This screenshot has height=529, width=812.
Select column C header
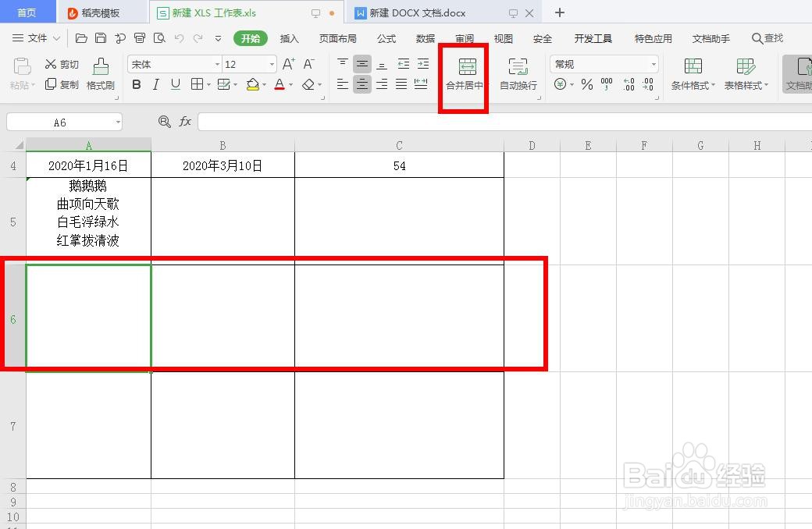point(399,145)
